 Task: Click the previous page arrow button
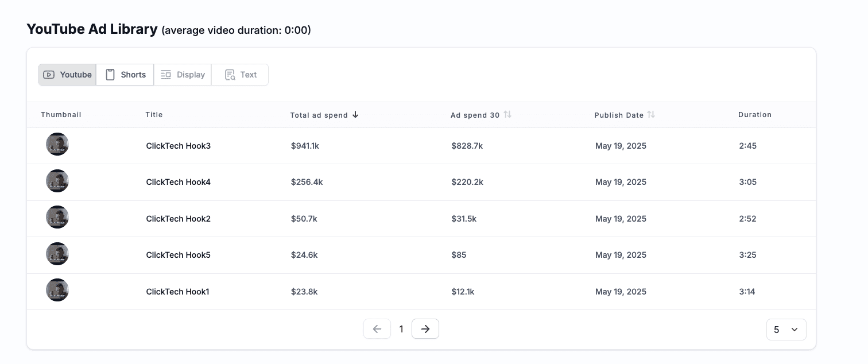tap(377, 329)
